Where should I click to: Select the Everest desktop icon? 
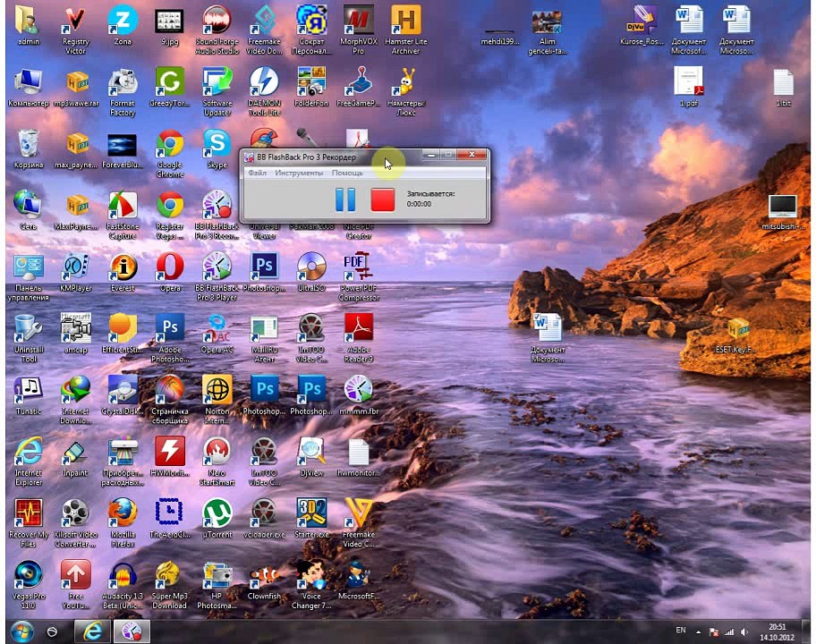(x=123, y=273)
